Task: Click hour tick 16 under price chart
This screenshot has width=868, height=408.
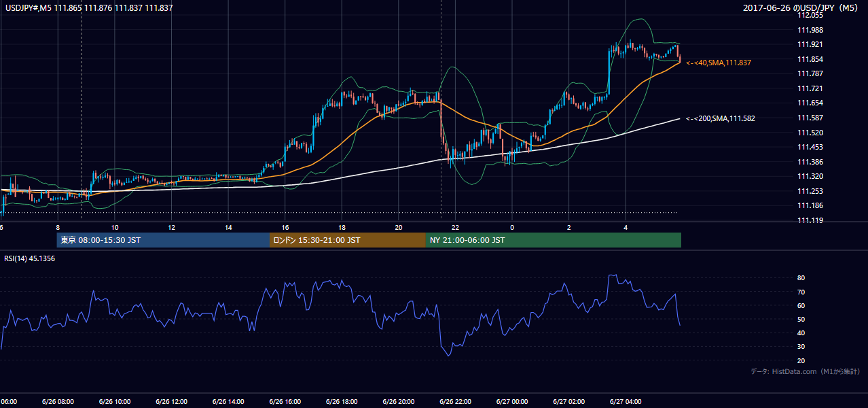Action: pyautogui.click(x=285, y=227)
